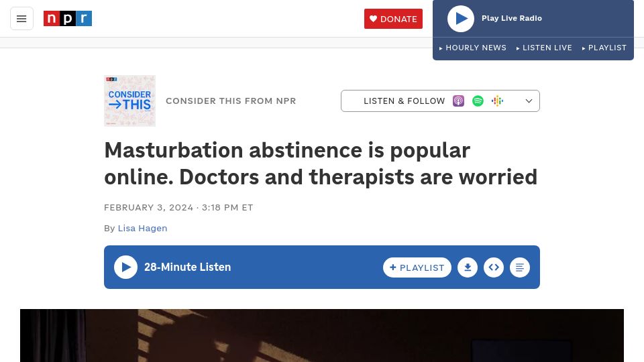Click the article lead photo
Screen dimensions: 644x362
(x=322, y=335)
